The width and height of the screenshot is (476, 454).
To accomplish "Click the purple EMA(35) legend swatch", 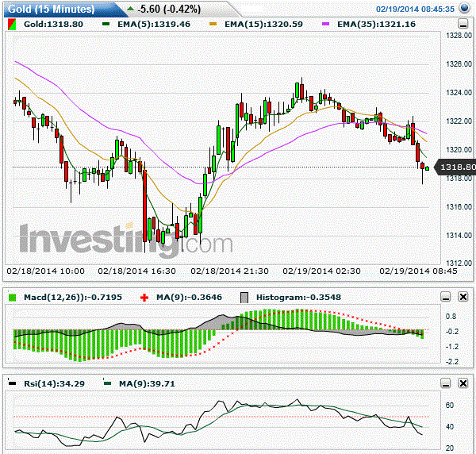I will pyautogui.click(x=326, y=24).
